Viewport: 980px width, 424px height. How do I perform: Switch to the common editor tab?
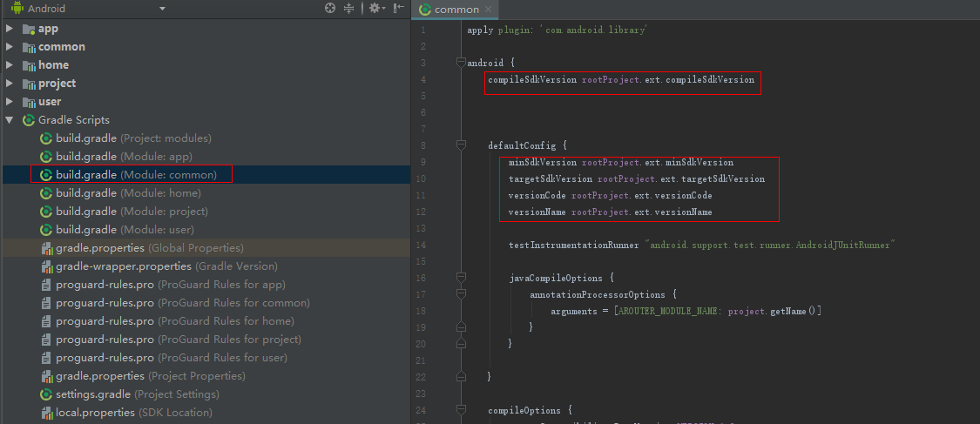click(456, 10)
